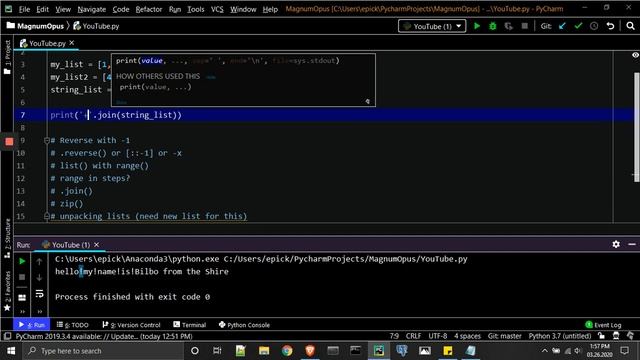Close the YouTube (1) run tab

pyautogui.click(x=97, y=244)
